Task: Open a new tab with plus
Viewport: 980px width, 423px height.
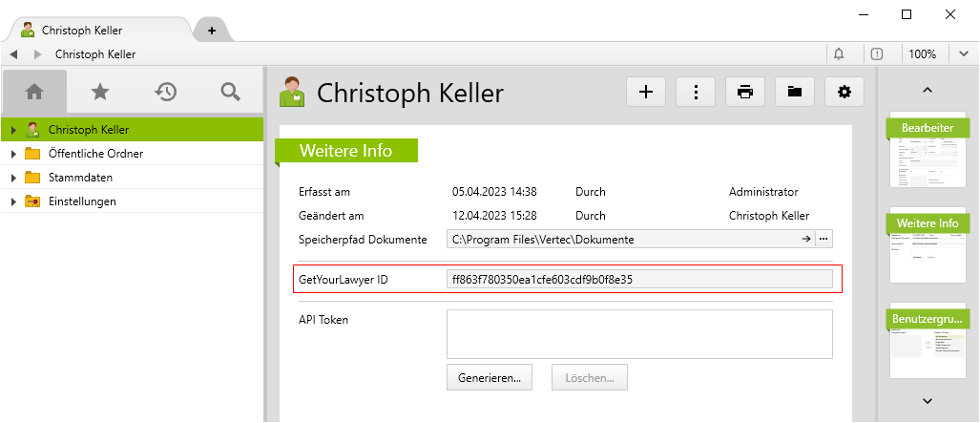Action: pos(212,30)
